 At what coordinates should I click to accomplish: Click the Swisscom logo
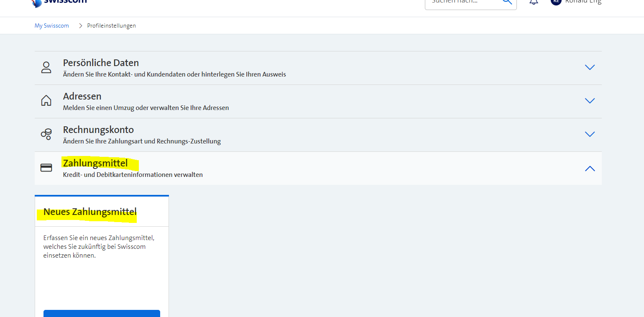click(x=59, y=2)
